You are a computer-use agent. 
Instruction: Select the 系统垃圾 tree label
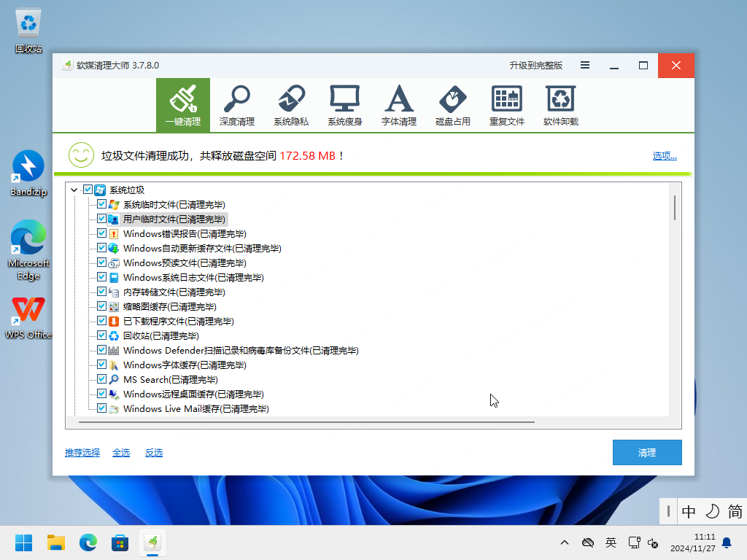[x=127, y=190]
